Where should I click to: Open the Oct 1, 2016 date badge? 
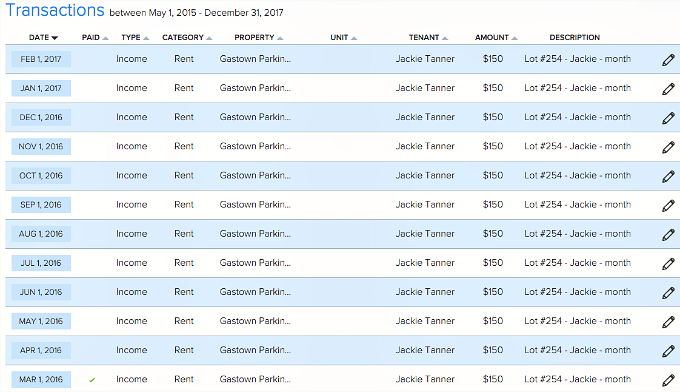[41, 176]
